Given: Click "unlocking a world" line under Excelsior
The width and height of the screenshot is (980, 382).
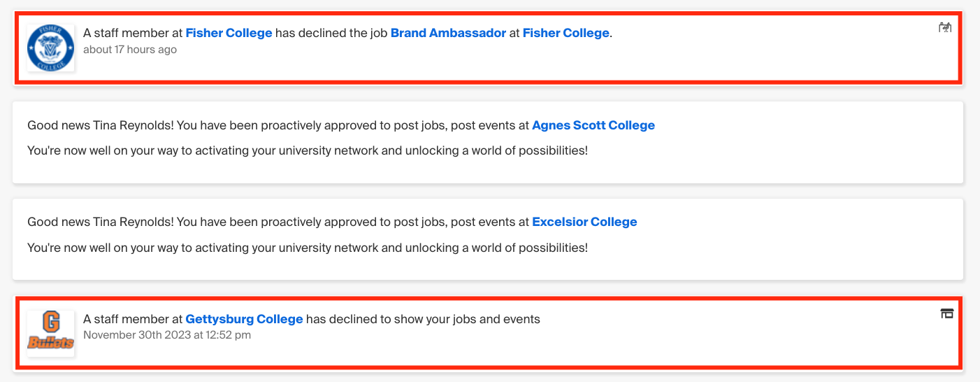Looking at the screenshot, I should [308, 247].
